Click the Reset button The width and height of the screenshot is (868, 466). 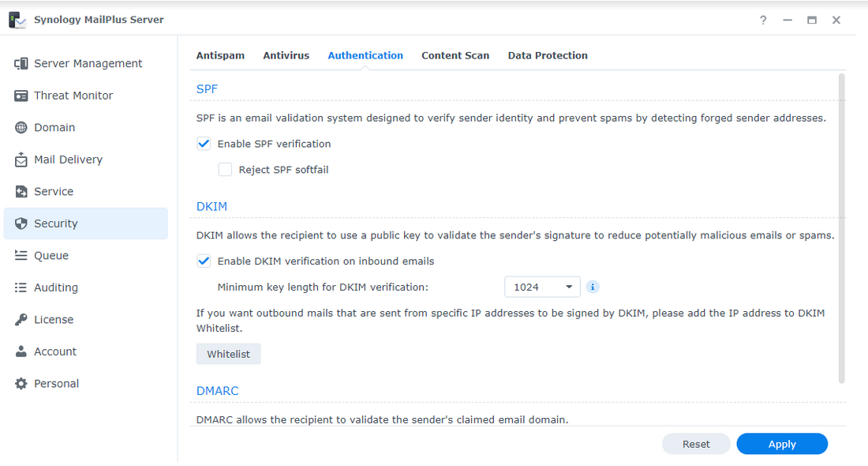pos(696,445)
